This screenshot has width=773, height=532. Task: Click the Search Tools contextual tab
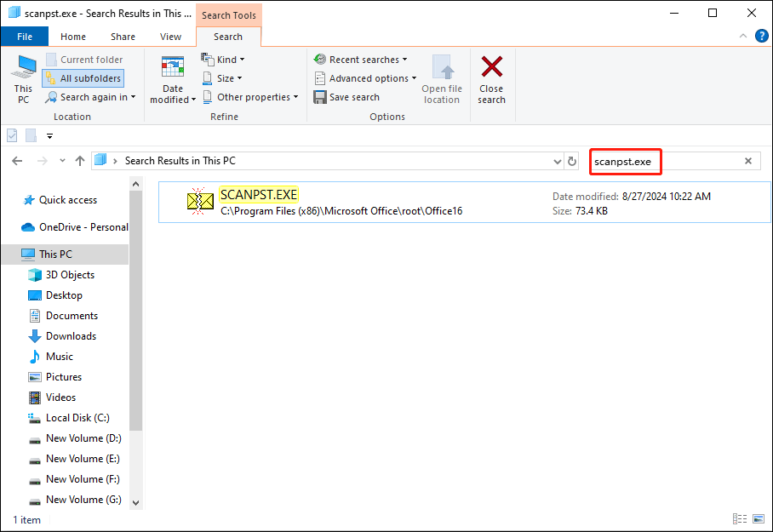229,14
